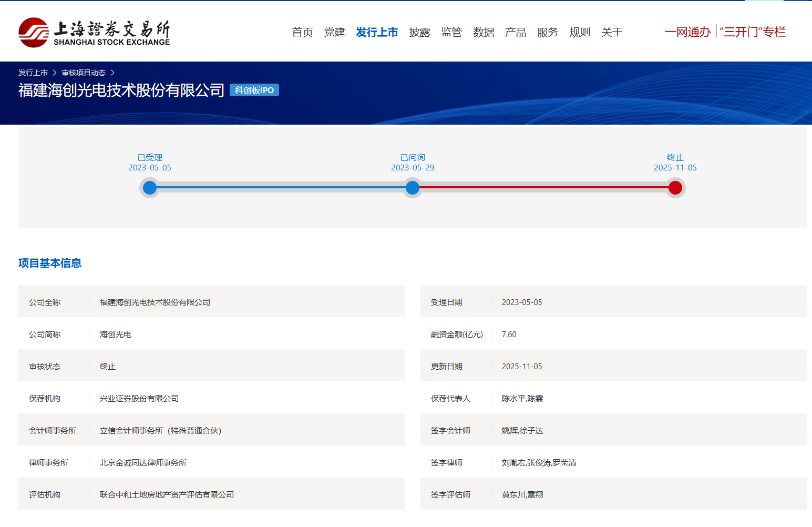Image resolution: width=812 pixels, height=527 pixels.
Task: Open the 披露 navigation menu
Action: pyautogui.click(x=419, y=33)
